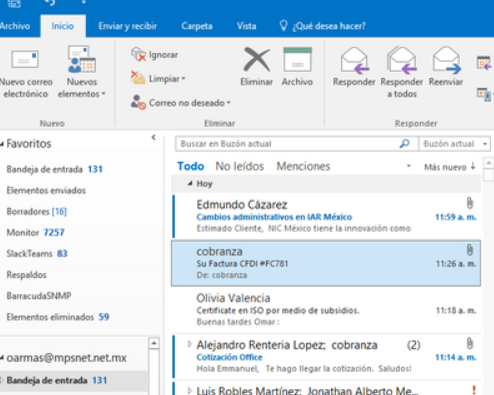Expand the Alejandro Renteria Lopez conversation

[x=189, y=344]
